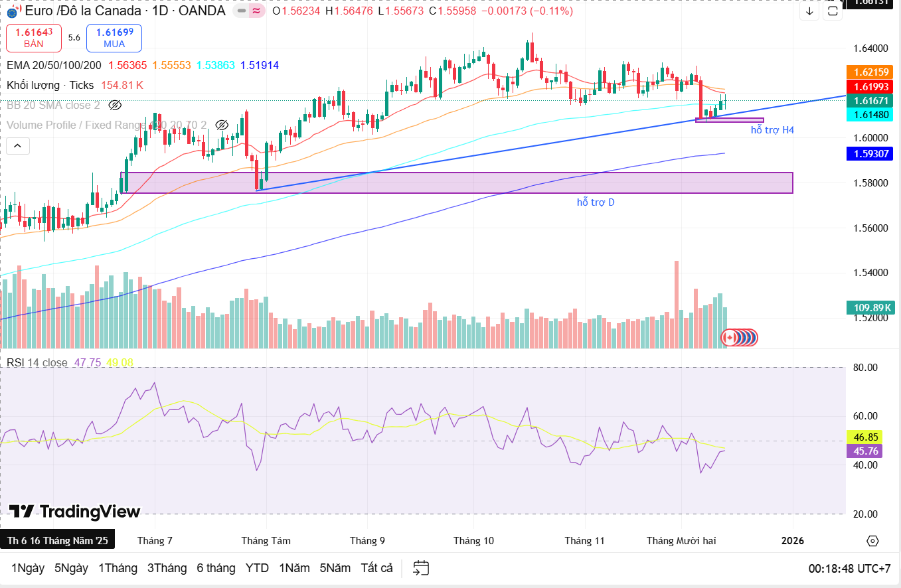Open the EMA 20/50/100/200 indicator legend
Viewport: 901px width, 588px height.
[53, 65]
